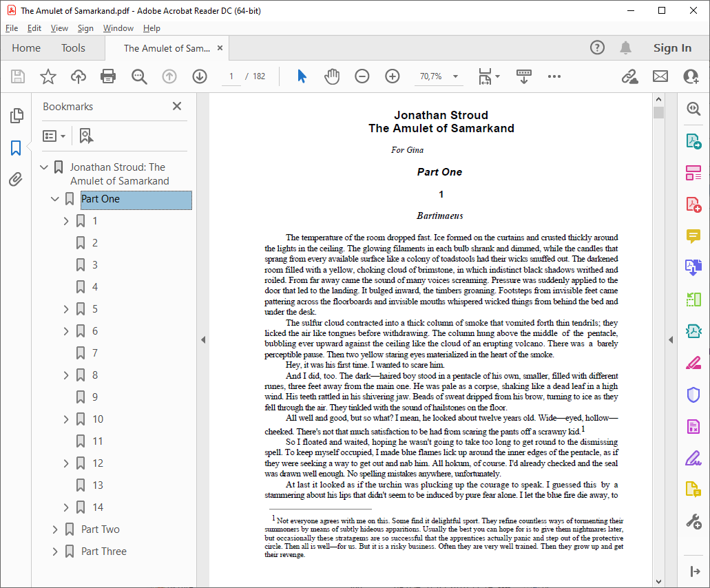
Task: Open the Sign menu
Action: (x=85, y=28)
